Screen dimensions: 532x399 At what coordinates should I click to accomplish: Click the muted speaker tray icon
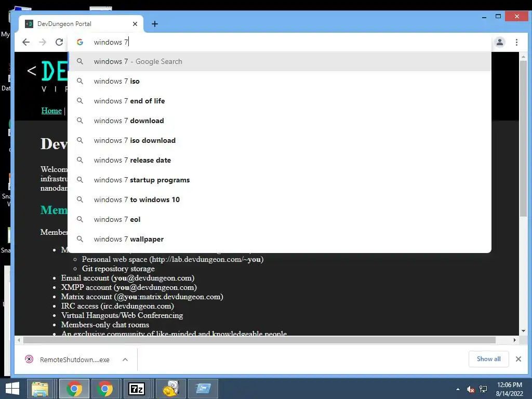(470, 389)
